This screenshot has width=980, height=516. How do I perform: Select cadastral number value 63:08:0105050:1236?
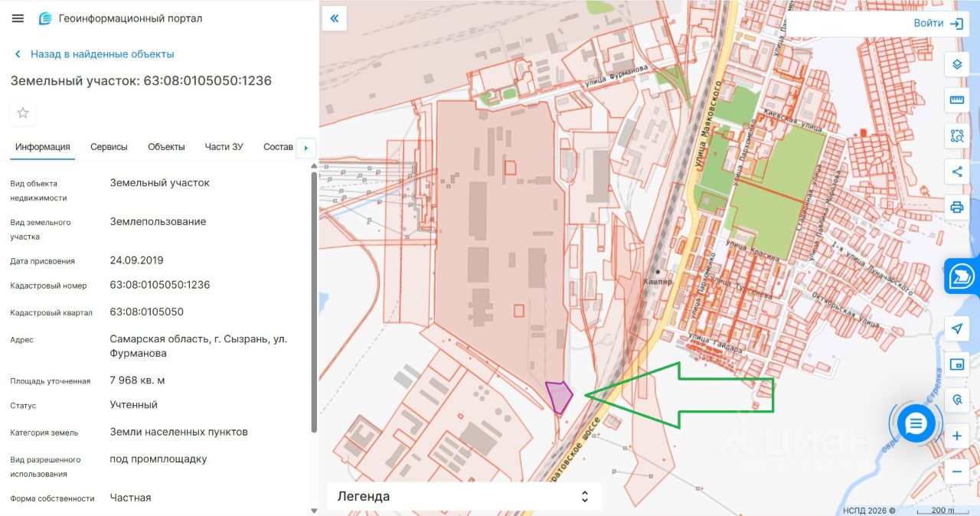pos(160,285)
